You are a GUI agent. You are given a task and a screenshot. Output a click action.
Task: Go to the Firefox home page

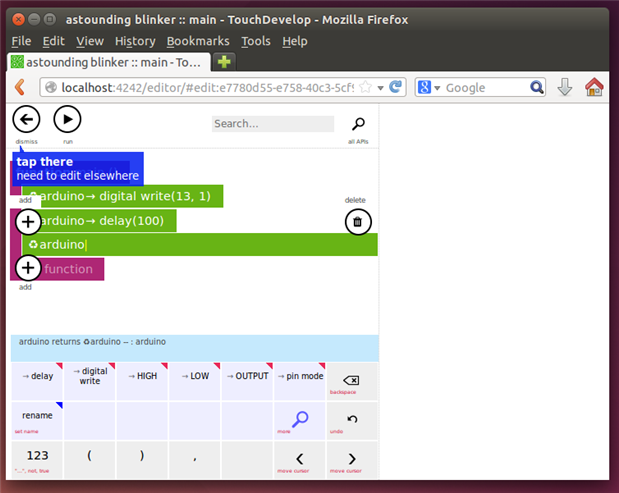click(x=594, y=87)
